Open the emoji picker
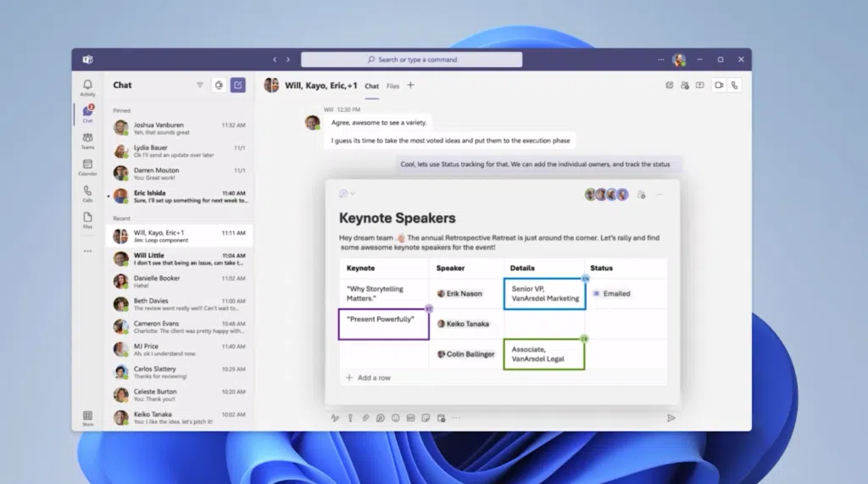The width and height of the screenshot is (868, 484). [395, 418]
